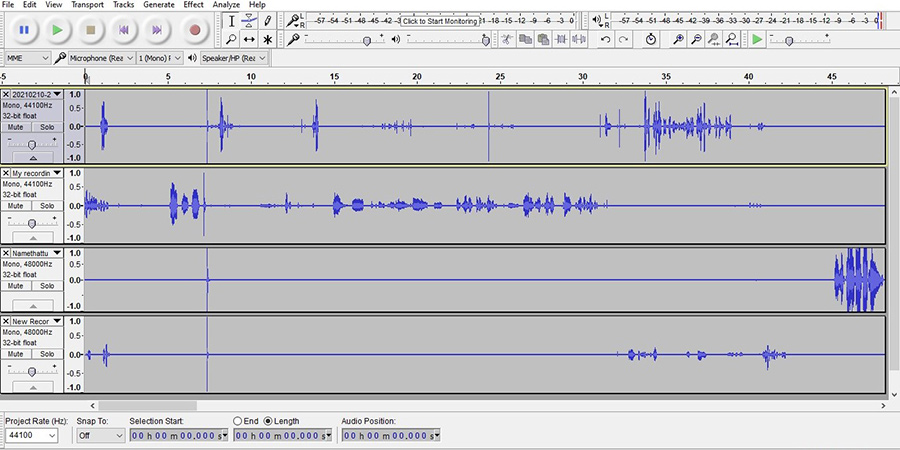Click the Sync-Lock tracks clock icon
Screen dimensions: 900x450
click(650, 40)
